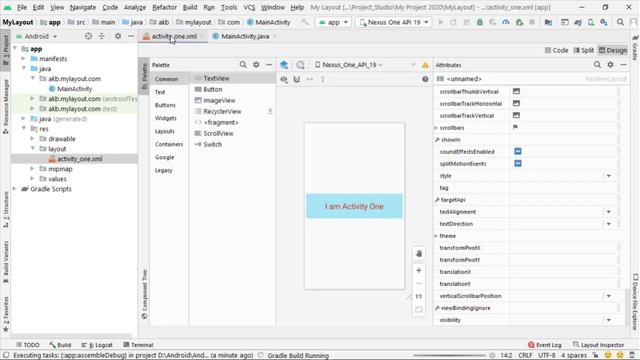Open the app run configuration dropdown
This screenshot has width=640, height=360.
333,22
